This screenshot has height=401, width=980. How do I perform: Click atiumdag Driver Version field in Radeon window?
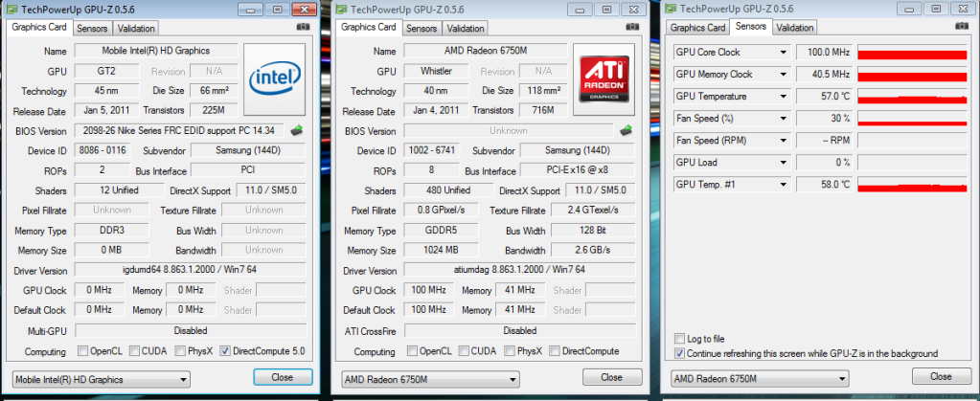coord(520,270)
